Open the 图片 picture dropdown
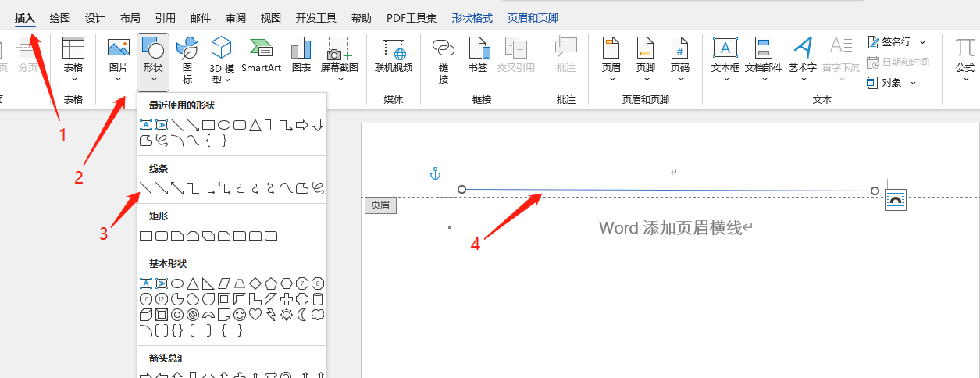This screenshot has height=378, width=980. 119,60
